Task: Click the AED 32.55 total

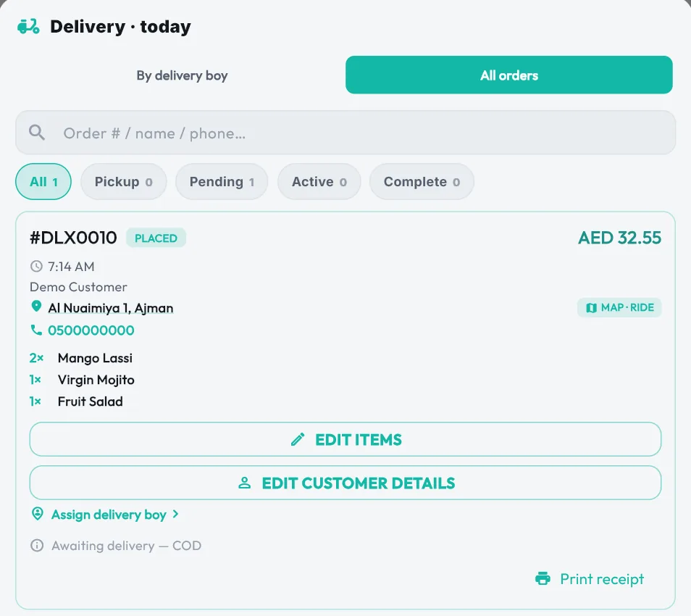Action: [x=619, y=238]
